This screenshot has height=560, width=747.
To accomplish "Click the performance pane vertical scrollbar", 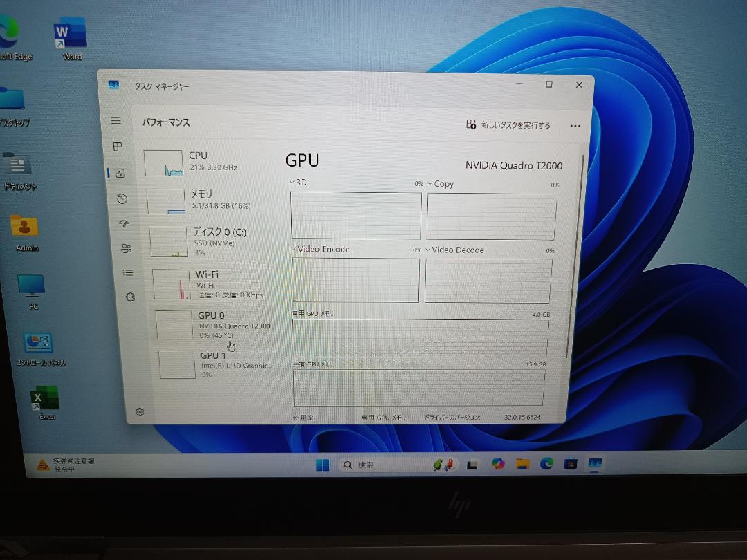I will pos(575,256).
